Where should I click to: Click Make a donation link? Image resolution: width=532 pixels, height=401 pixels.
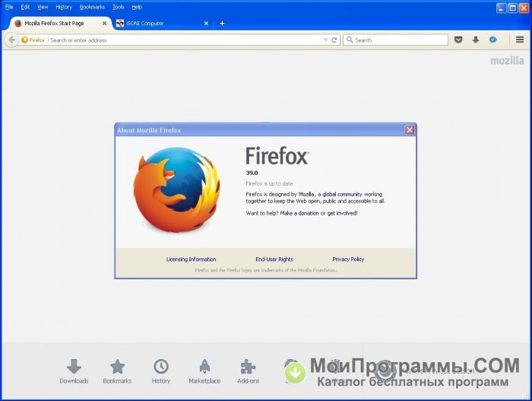[x=299, y=213]
